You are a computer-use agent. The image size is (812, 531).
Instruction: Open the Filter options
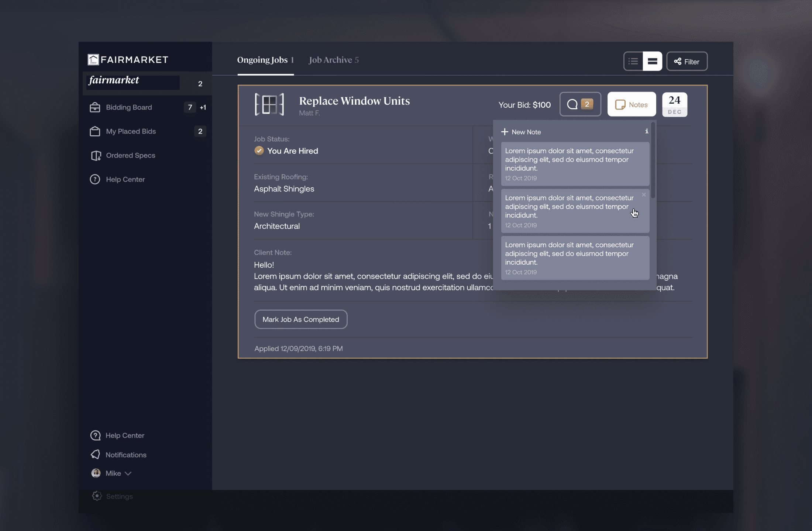(x=687, y=61)
